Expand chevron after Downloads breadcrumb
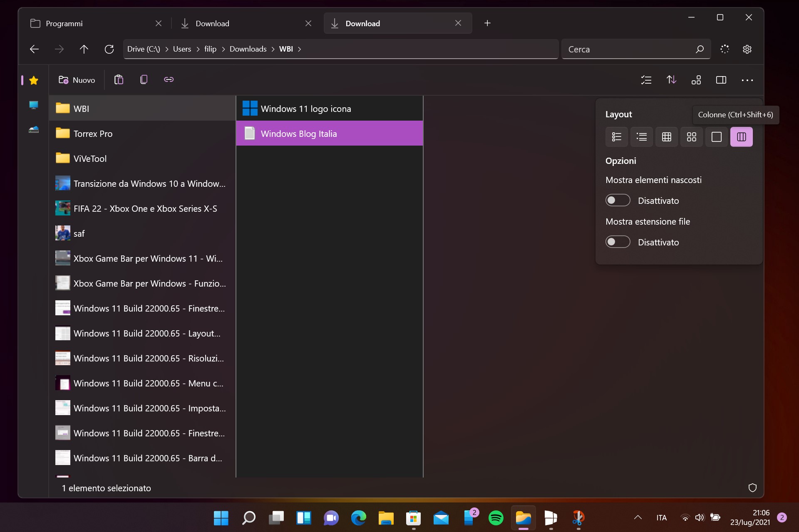799x532 pixels. pyautogui.click(x=273, y=49)
